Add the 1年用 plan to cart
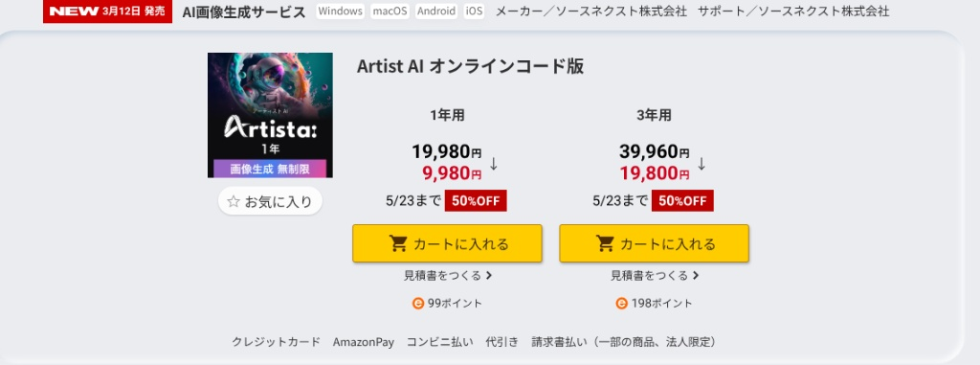Image resolution: width=980 pixels, height=365 pixels. coord(447,243)
